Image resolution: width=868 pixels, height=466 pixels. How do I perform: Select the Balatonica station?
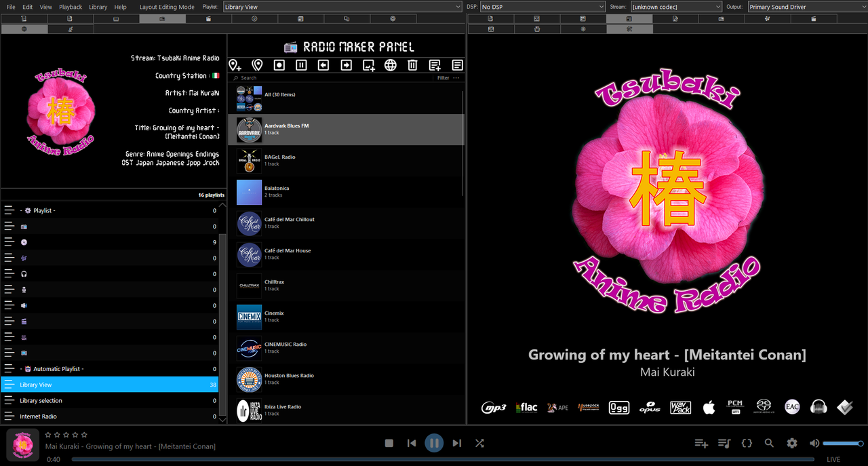pos(346,192)
